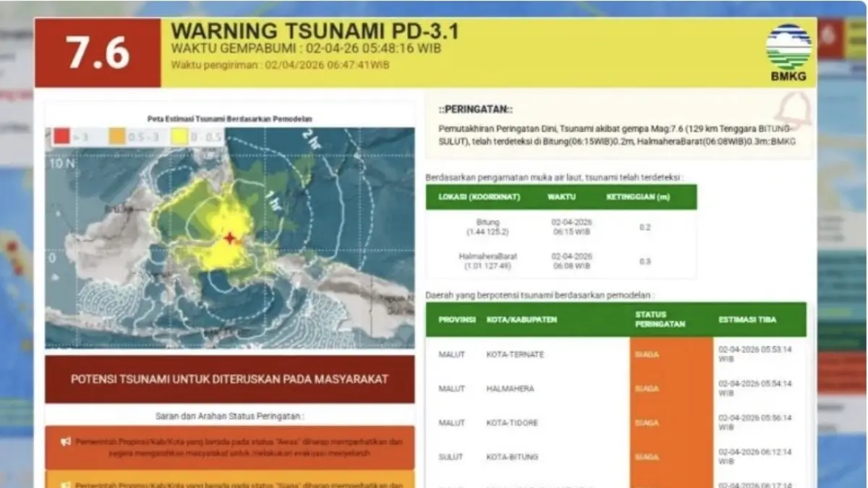Click the orange Awas evacuation advice box
868x488 pixels.
tap(230, 448)
